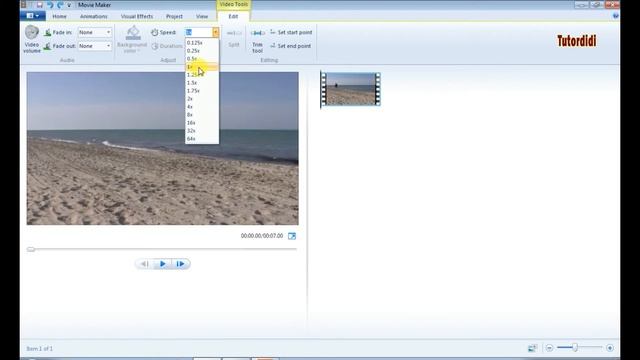Undo via quick access toolbar arrow

50,5
